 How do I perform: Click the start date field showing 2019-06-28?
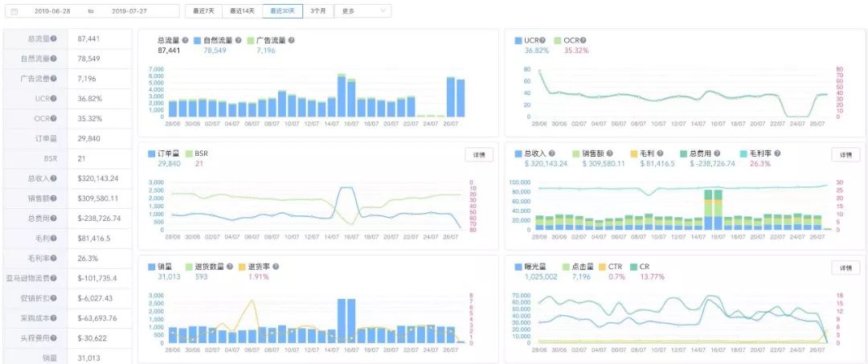(x=53, y=11)
